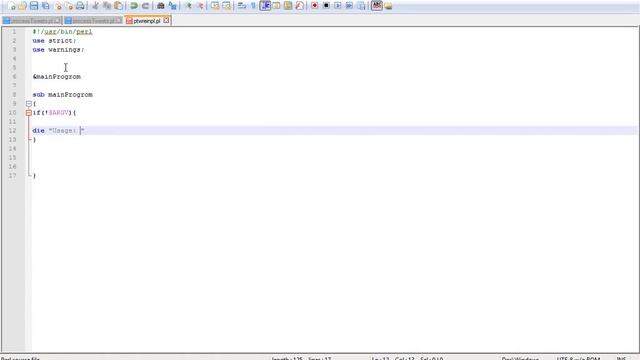This screenshot has height=360, width=640.
Task: Click the Redo arrow icon
Action: (x=145, y=6)
